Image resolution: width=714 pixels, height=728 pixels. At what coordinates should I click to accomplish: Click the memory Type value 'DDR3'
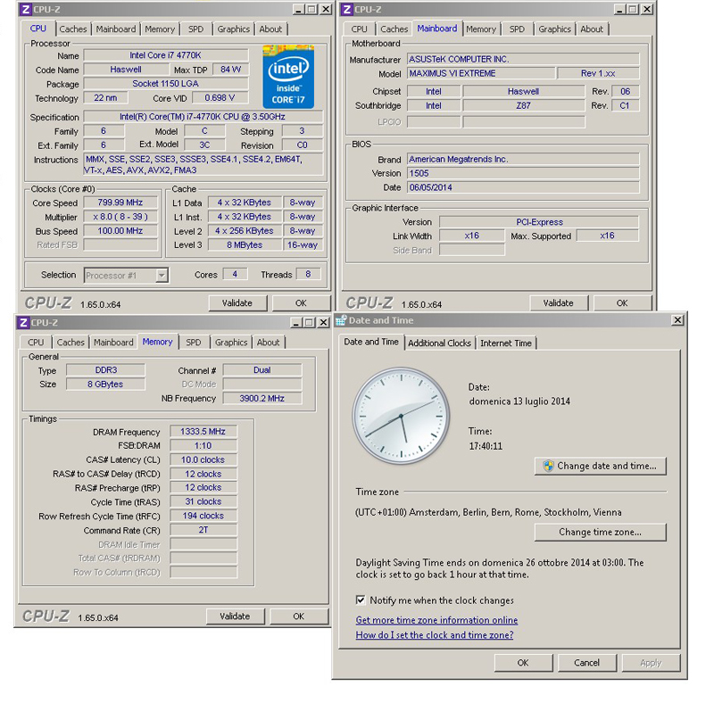click(x=106, y=370)
